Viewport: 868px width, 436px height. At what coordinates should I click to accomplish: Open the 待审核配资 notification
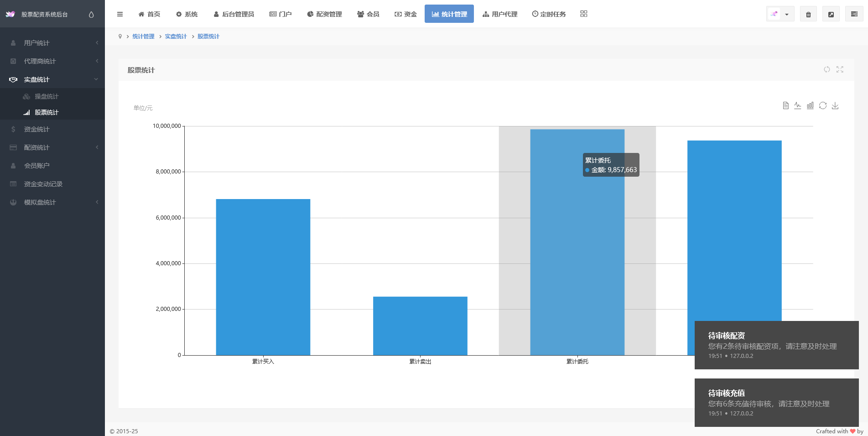tap(776, 345)
